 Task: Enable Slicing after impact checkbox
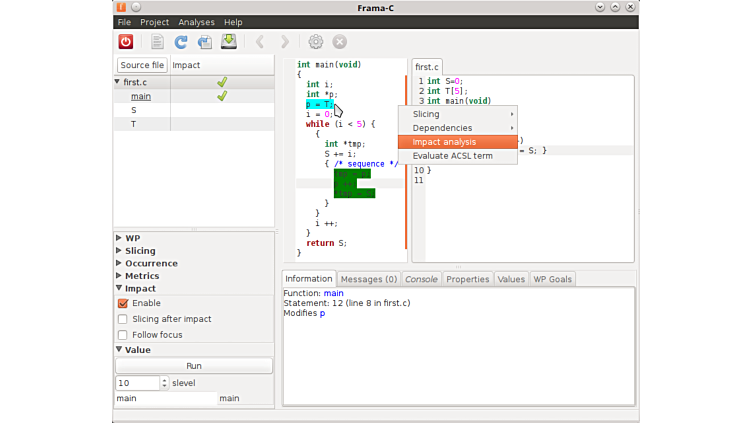click(x=123, y=319)
